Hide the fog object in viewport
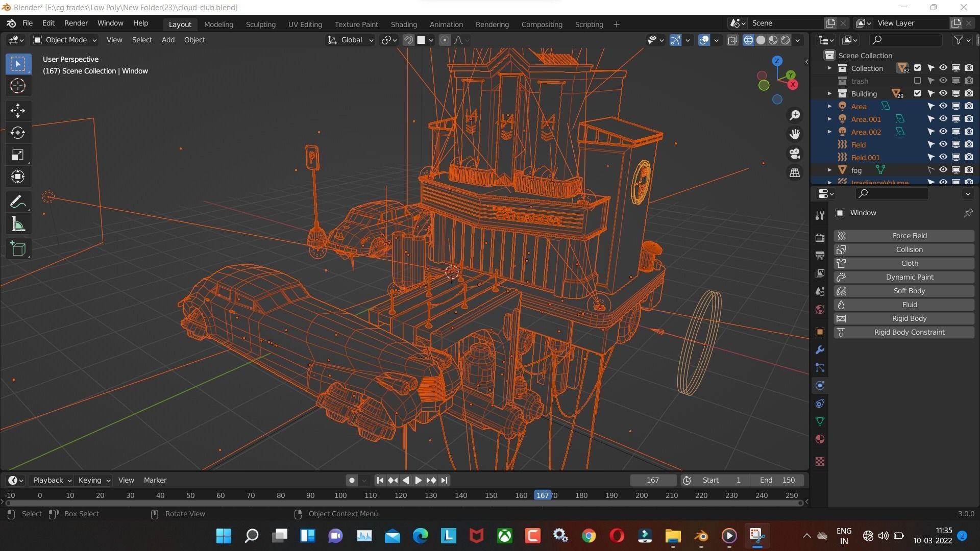Viewport: 980px width, 551px height. [x=943, y=170]
